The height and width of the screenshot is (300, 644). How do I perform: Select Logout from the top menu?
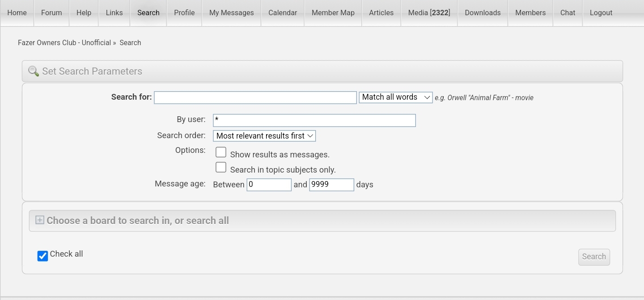click(601, 13)
